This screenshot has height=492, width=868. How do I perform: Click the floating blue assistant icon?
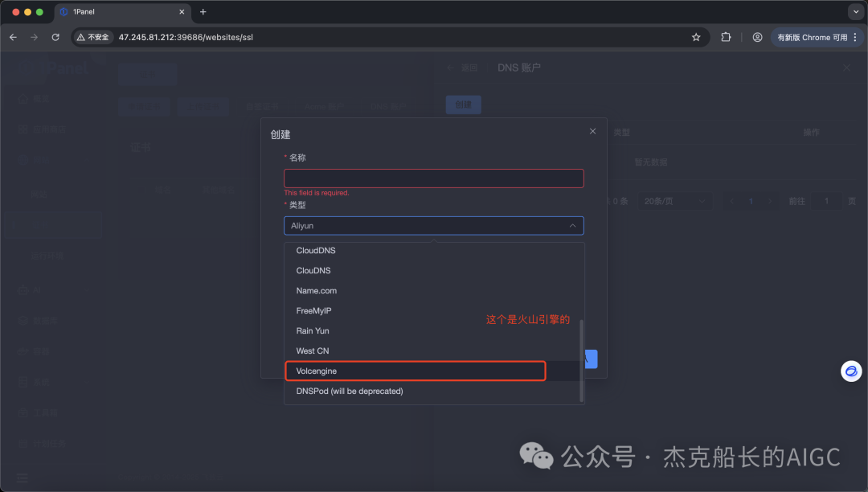[851, 371]
